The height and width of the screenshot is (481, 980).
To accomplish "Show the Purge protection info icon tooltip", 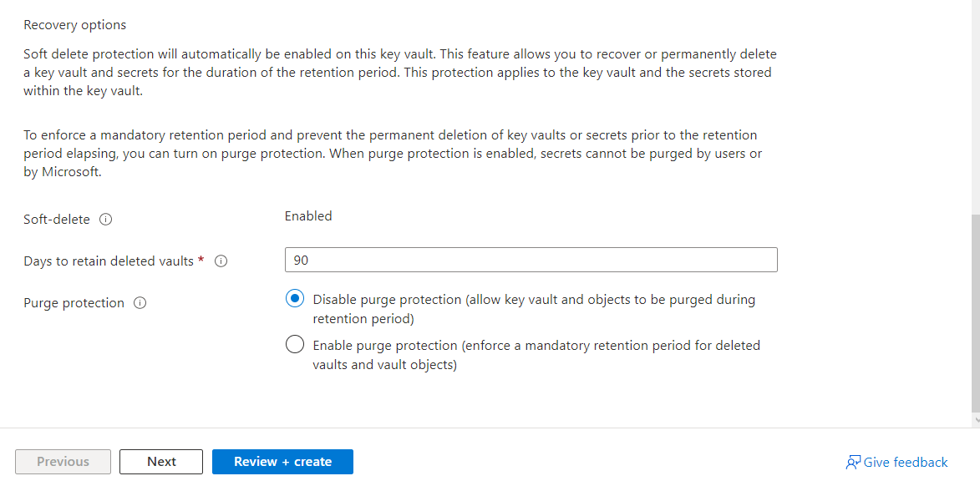I will [140, 303].
